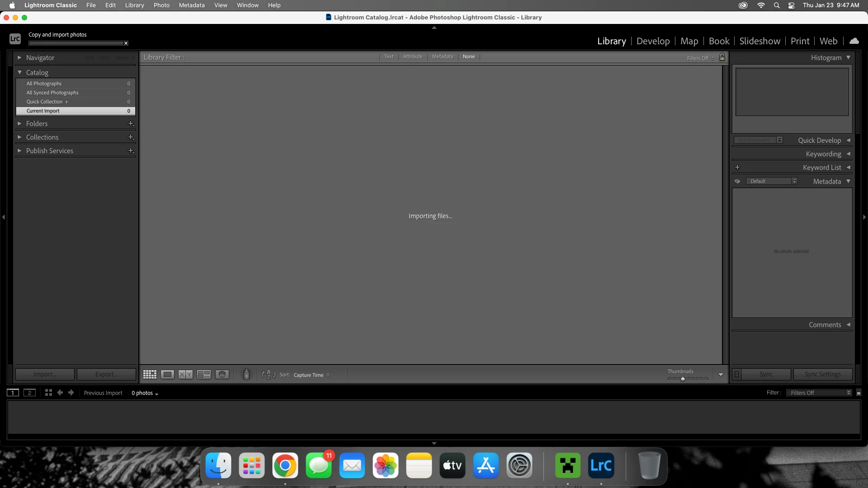
Task: Open People view face icon
Action: coord(222,375)
